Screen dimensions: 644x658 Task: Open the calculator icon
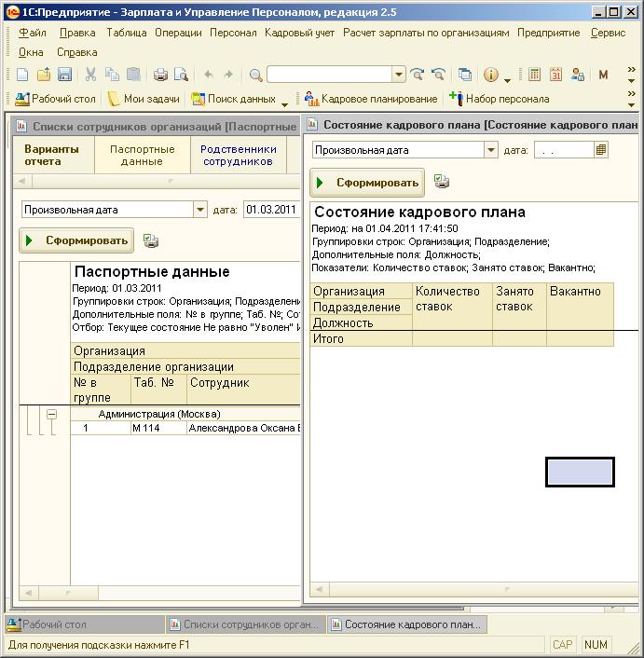[x=535, y=75]
